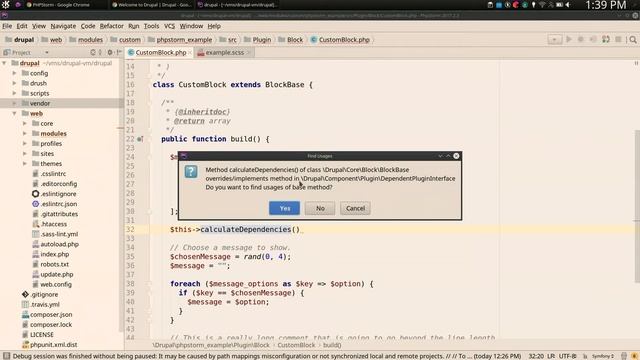Open the File menu

click(7, 26)
